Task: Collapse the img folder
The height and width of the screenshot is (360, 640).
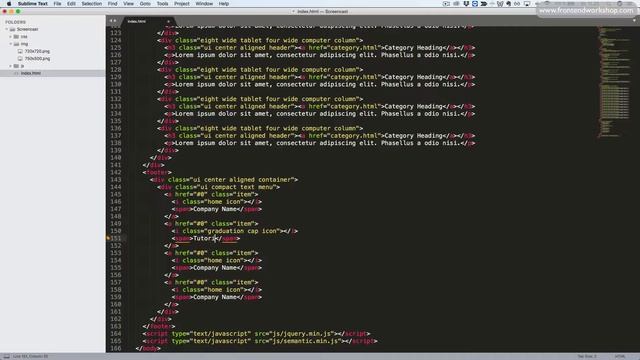Action: coord(11,44)
